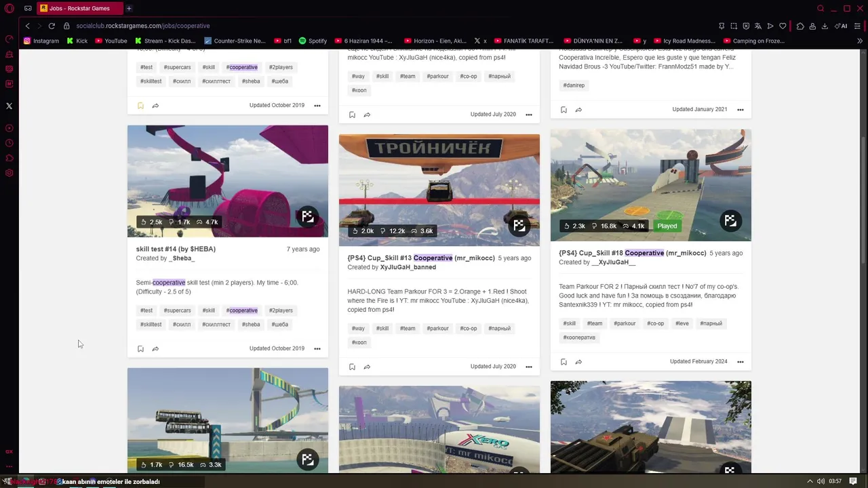
Task: Open more options for Cup_Skill #13
Action: click(528, 367)
